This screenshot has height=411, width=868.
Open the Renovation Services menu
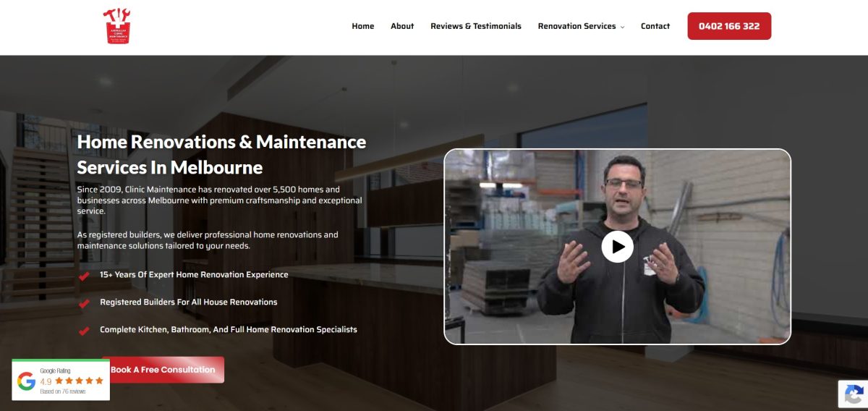coord(576,26)
